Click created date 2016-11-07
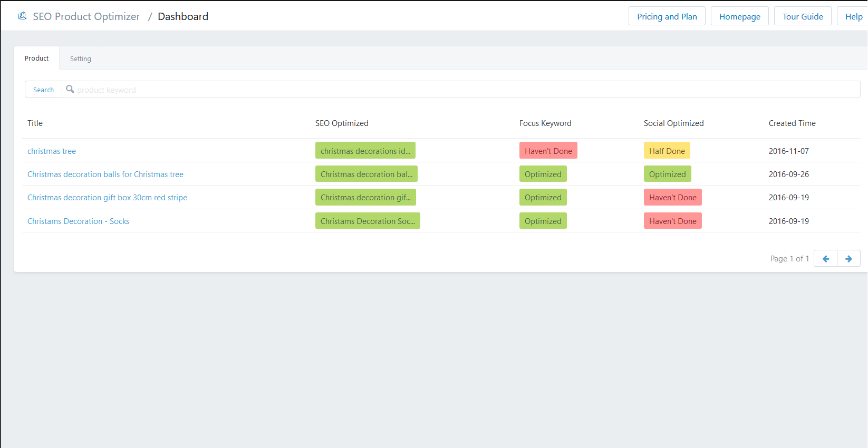Image resolution: width=868 pixels, height=448 pixels. pos(789,151)
